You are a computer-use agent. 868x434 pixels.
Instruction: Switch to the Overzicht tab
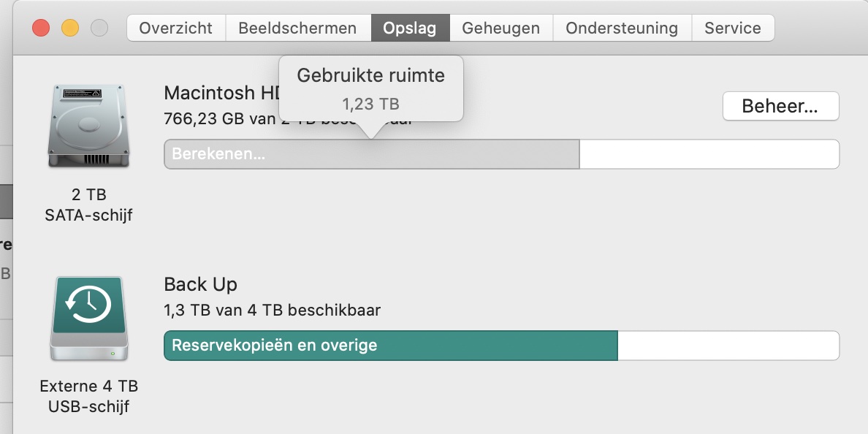pos(175,28)
